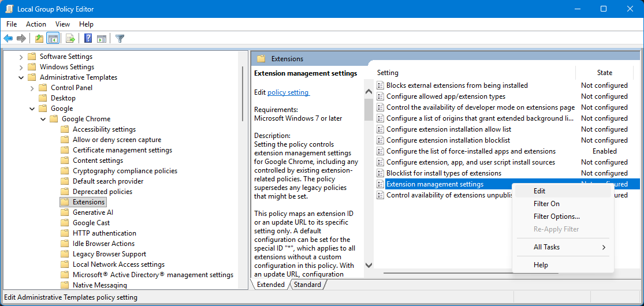The width and height of the screenshot is (644, 306).
Task: Select HTTP authentication folder
Action: tap(105, 233)
